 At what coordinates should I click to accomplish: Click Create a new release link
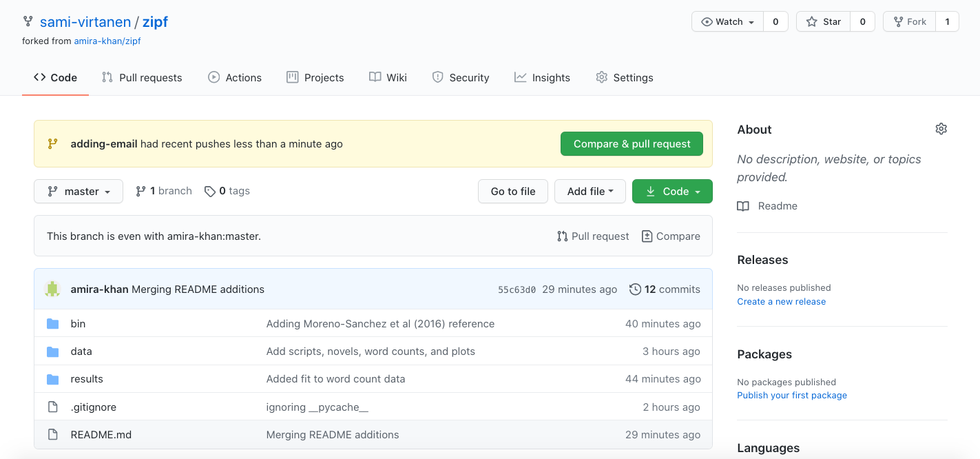pos(781,302)
